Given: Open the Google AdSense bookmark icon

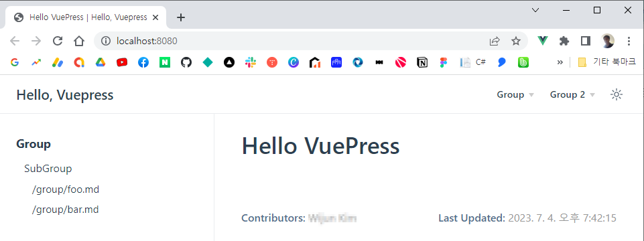Looking at the screenshot, I should (x=58, y=62).
